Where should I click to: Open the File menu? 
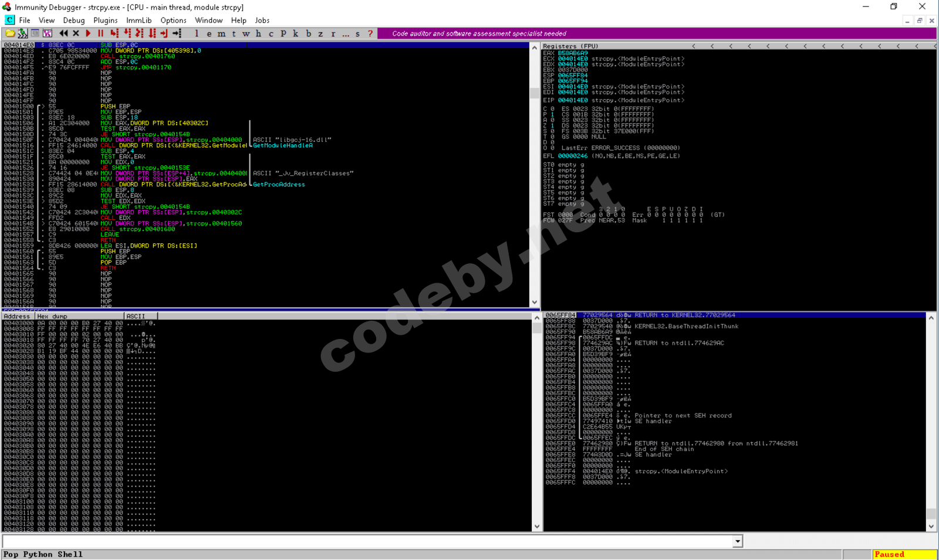click(25, 20)
